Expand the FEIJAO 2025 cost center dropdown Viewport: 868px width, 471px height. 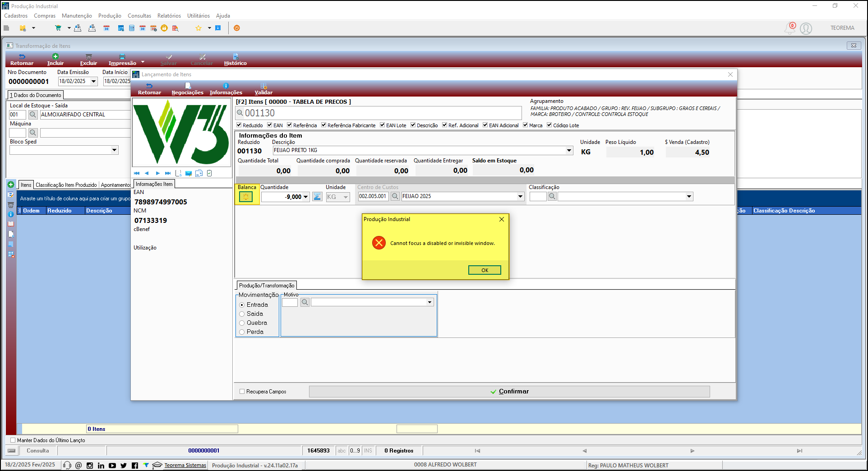[x=520, y=196]
